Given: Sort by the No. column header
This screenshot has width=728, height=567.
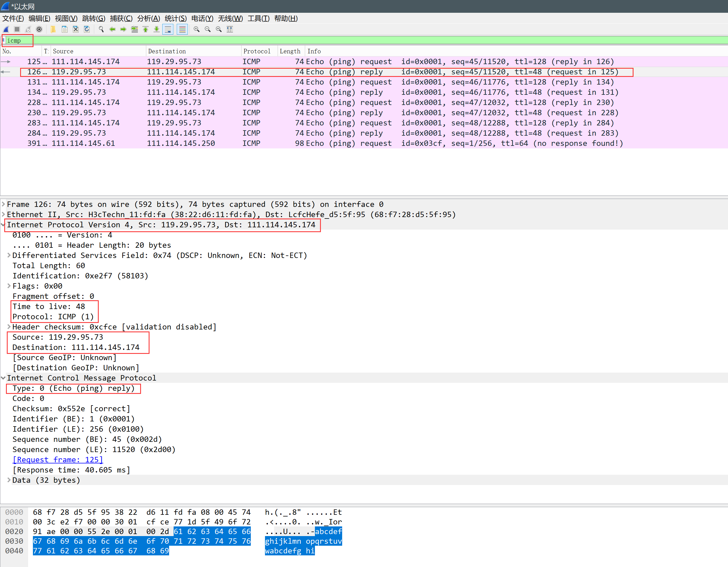Looking at the screenshot, I should (x=21, y=51).
